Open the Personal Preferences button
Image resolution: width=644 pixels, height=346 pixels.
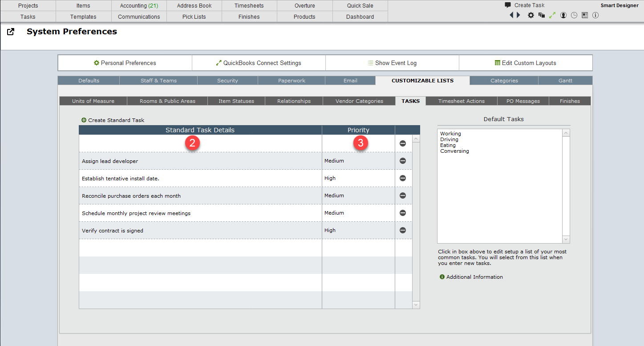125,63
